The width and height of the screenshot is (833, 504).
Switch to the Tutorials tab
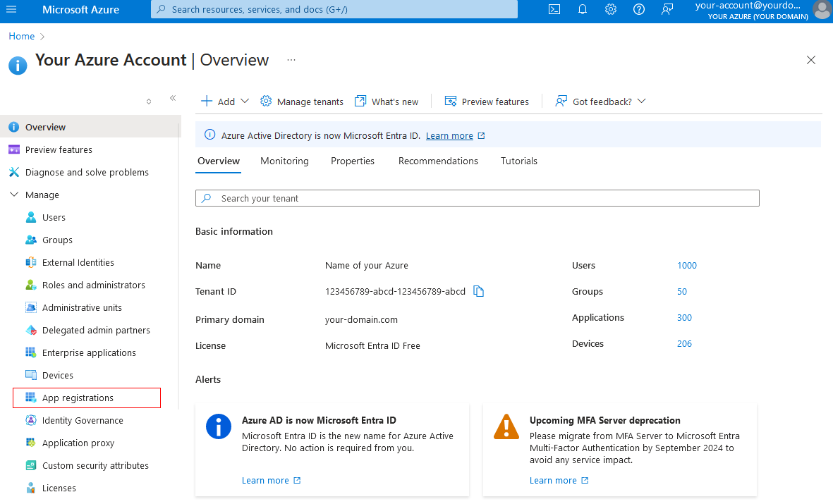click(519, 161)
